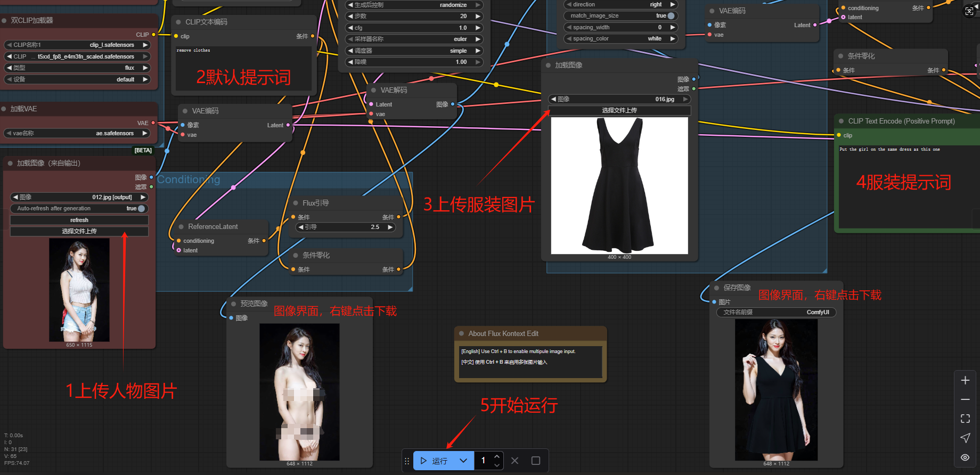Click the 文件名前缀 ComfyUI field
980x475 pixels.
tap(776, 312)
